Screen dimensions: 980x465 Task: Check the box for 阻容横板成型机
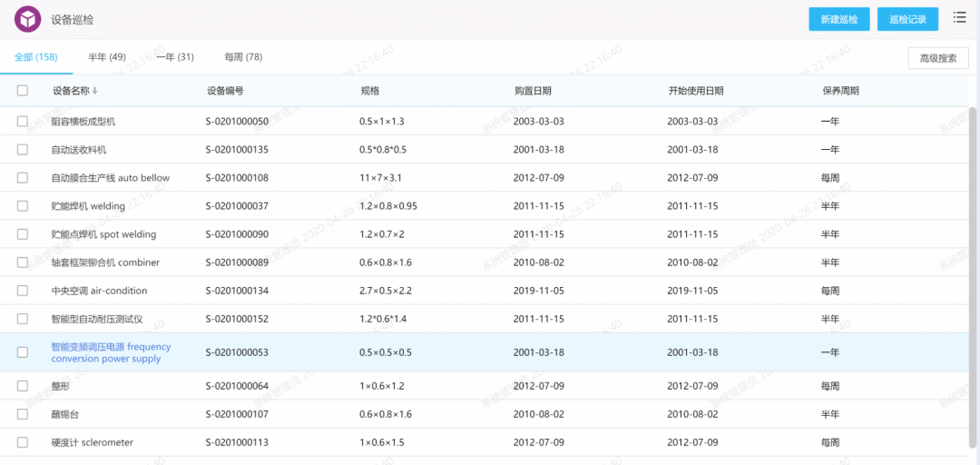23,122
